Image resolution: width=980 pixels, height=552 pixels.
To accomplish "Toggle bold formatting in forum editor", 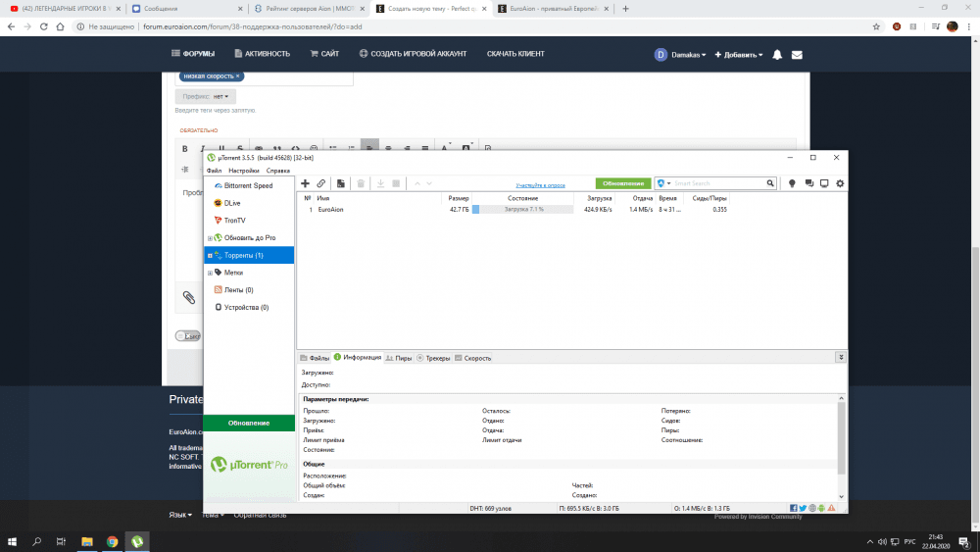I will point(185,148).
